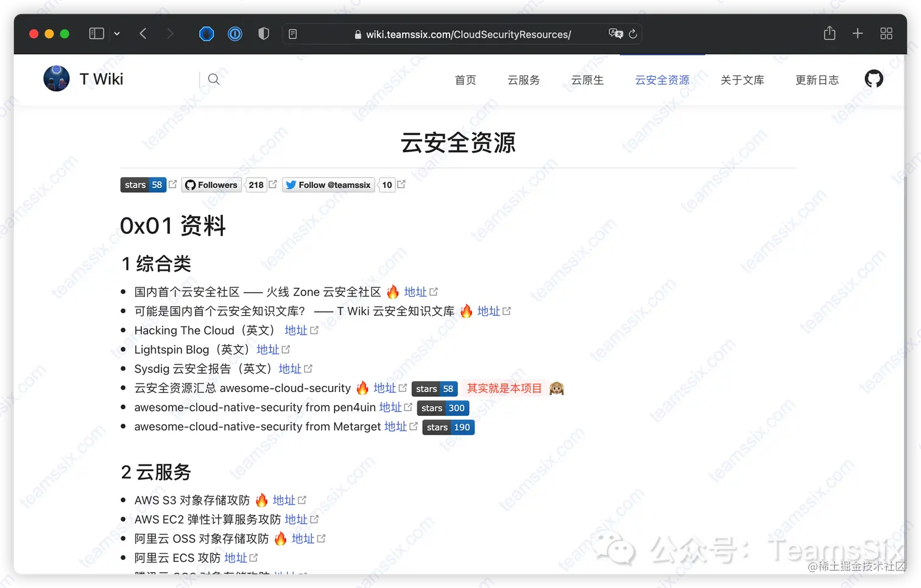The width and height of the screenshot is (921, 588).
Task: Click the T Wiki logo avatar
Action: point(57,79)
